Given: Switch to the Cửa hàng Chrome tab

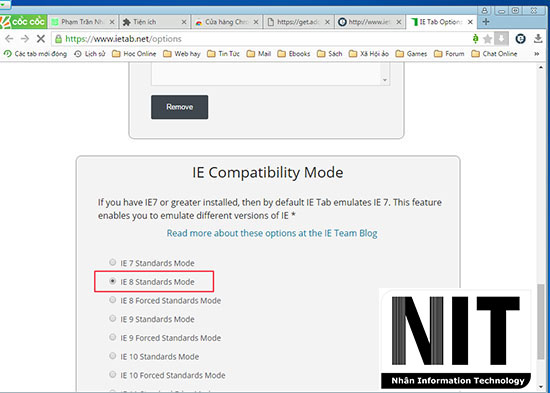Looking at the screenshot, I should (x=227, y=22).
